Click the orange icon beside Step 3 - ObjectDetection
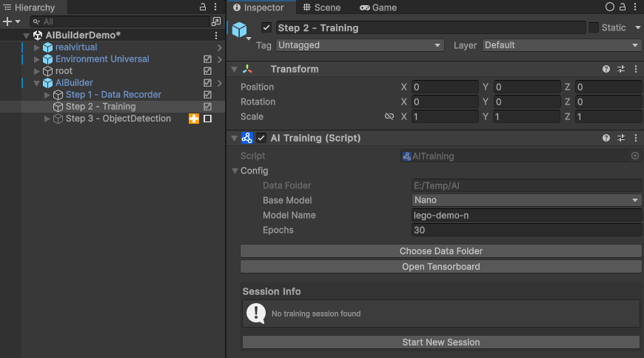644x358 pixels. pyautogui.click(x=194, y=119)
